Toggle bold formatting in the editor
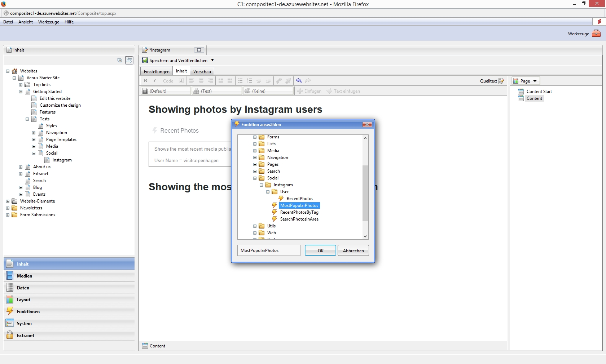This screenshot has height=364, width=606. 145,81
